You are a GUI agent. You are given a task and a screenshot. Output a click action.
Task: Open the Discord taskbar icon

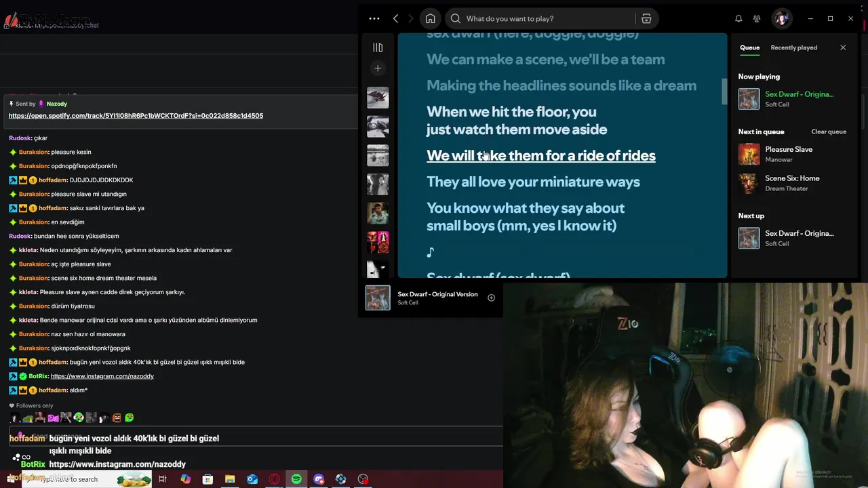[319, 479]
